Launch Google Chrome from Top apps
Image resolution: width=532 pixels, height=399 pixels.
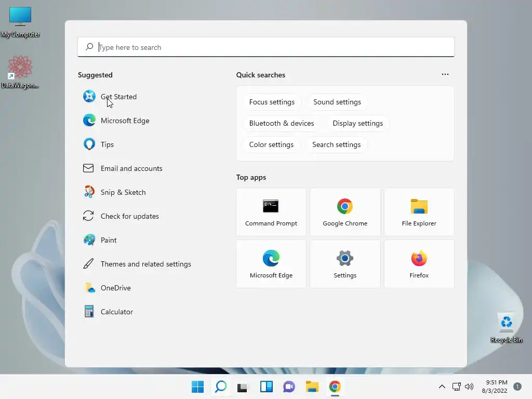coord(345,212)
